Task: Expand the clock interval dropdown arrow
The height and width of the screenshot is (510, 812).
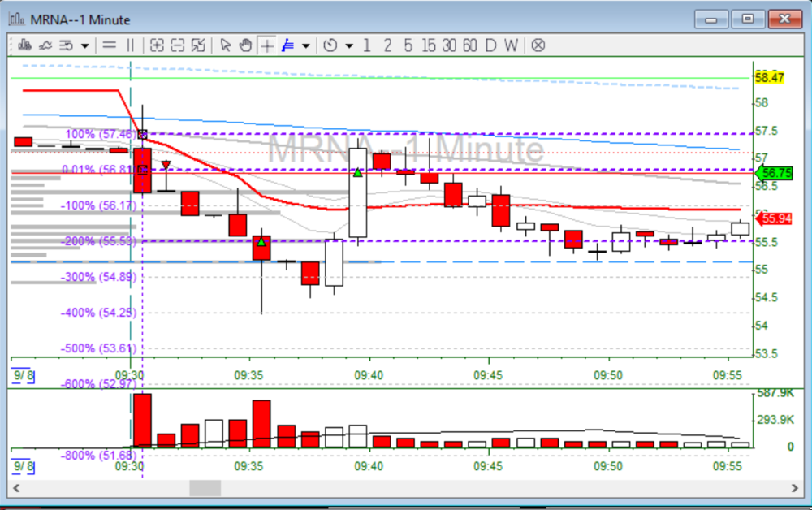Action: coord(349,45)
